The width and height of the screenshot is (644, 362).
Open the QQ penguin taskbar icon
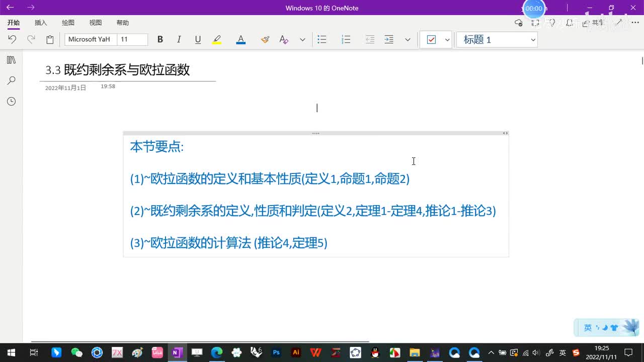375,352
